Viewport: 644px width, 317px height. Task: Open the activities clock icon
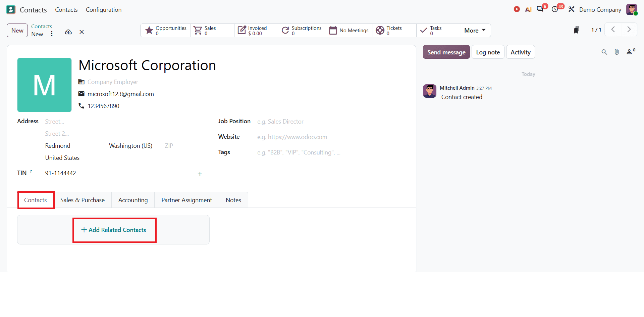[x=555, y=9]
